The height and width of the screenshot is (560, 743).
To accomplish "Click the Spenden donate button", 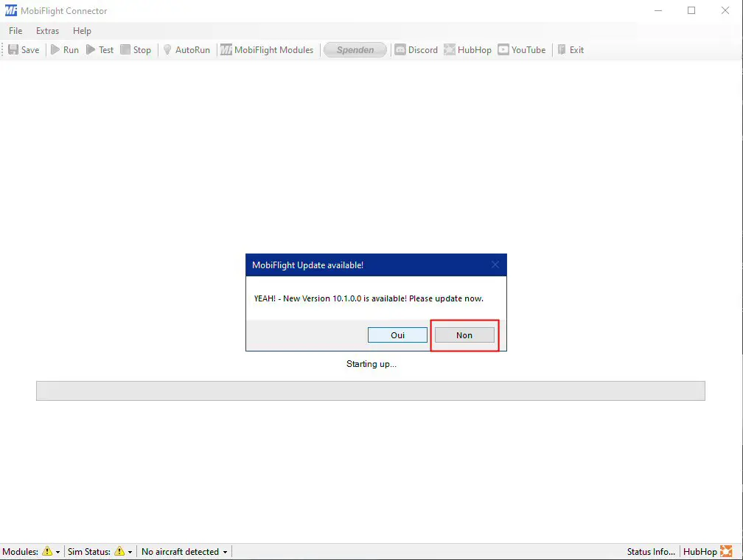I will (355, 50).
